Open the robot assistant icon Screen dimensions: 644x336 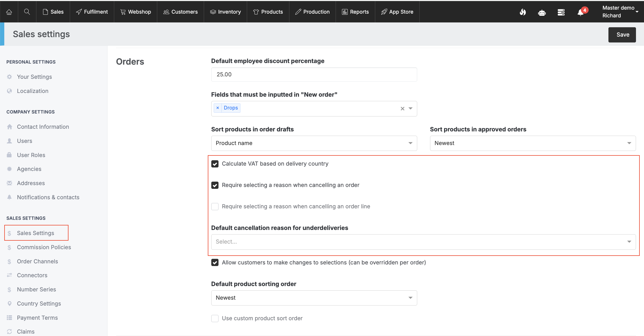[x=542, y=12]
